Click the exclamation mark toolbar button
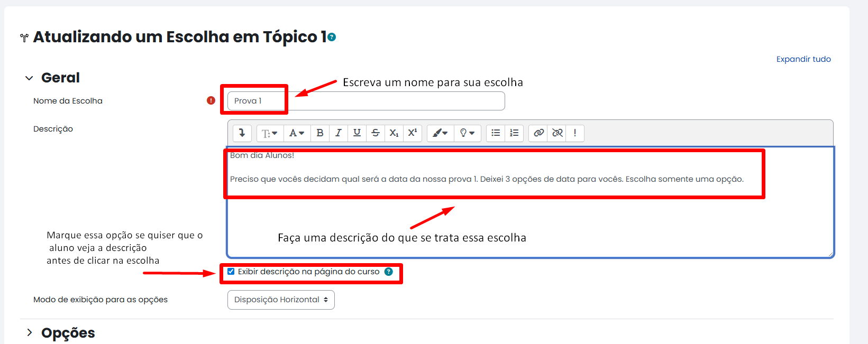This screenshot has width=868, height=344. (x=575, y=133)
